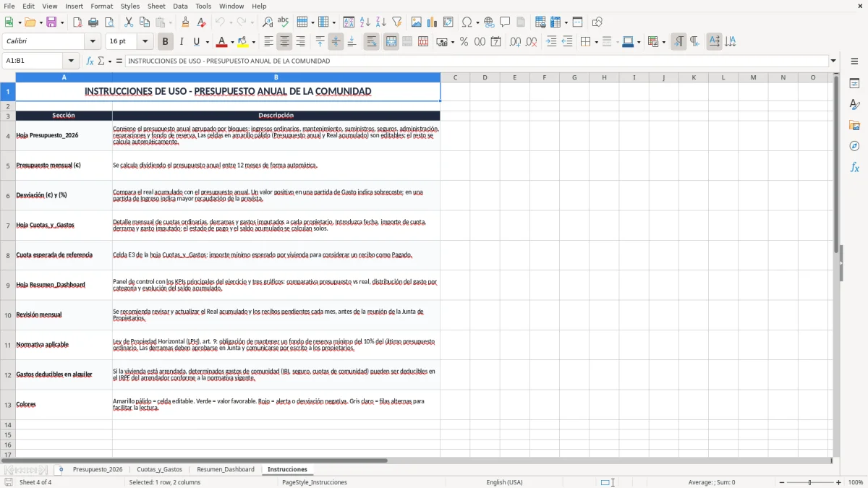Open the Font Color dropdown arrow

pos(231,42)
